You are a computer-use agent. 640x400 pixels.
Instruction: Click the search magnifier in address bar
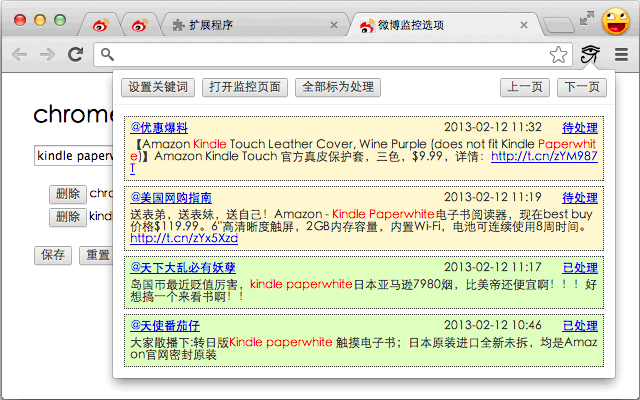(x=107, y=54)
